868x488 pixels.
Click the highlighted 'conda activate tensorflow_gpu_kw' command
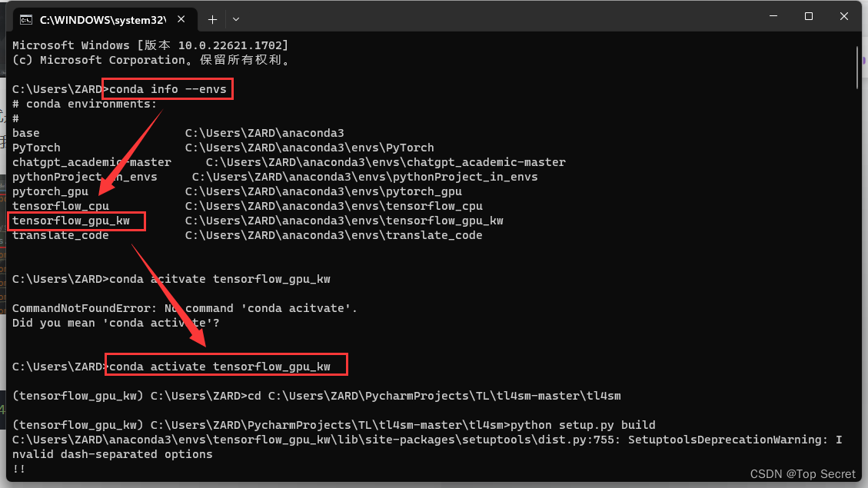tap(226, 366)
